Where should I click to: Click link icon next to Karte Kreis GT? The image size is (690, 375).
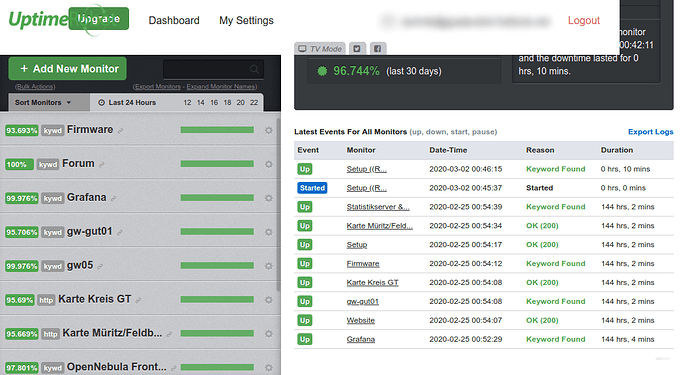click(138, 300)
